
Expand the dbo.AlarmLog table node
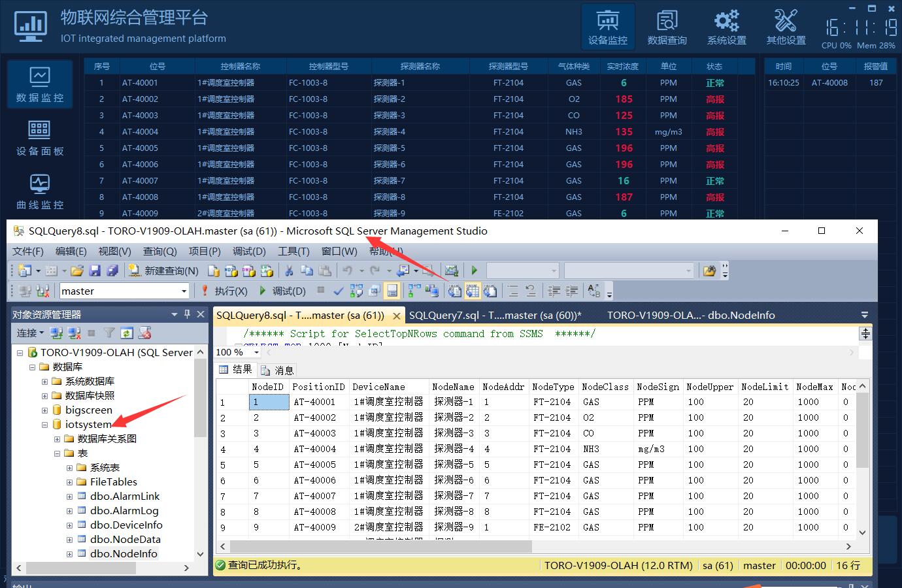pyautogui.click(x=70, y=511)
